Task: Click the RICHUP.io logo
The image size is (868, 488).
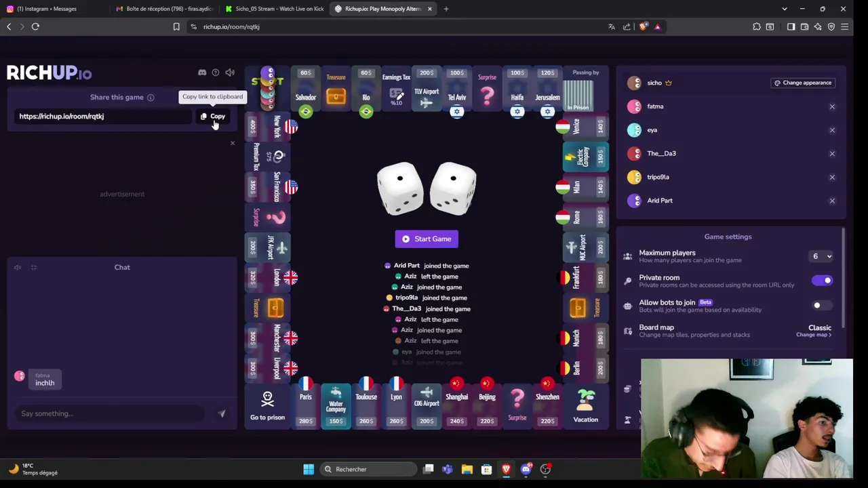Action: (49, 73)
